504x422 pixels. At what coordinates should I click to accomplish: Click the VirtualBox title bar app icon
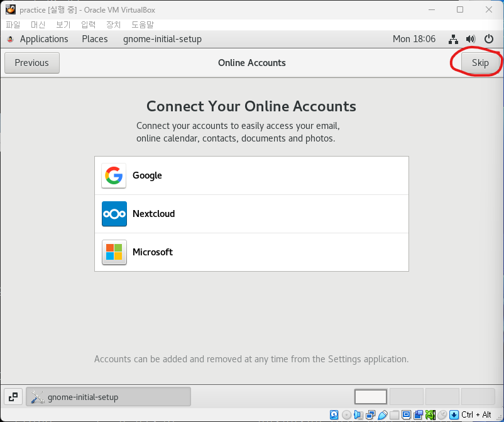[10, 9]
